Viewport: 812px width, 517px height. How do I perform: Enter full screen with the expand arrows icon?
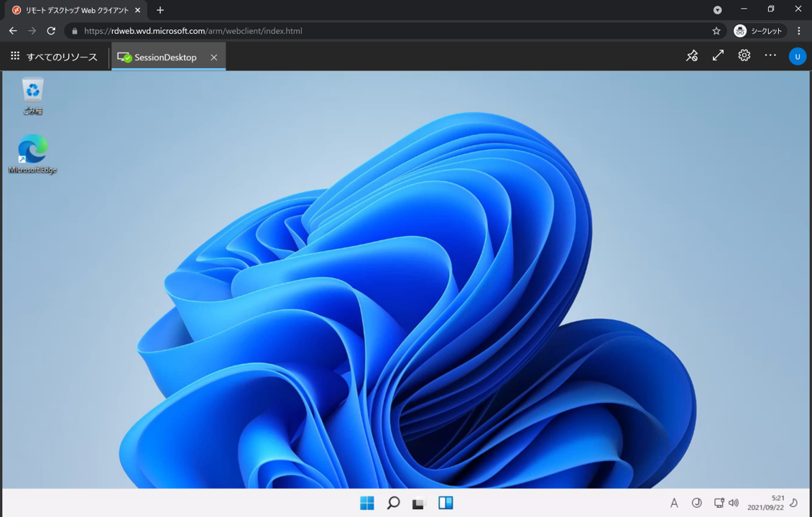718,56
